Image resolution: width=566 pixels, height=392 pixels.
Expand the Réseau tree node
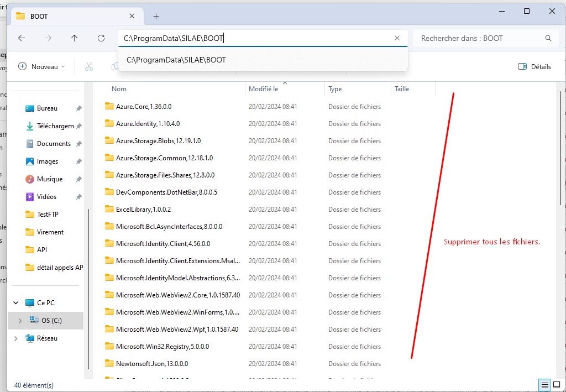click(x=15, y=338)
